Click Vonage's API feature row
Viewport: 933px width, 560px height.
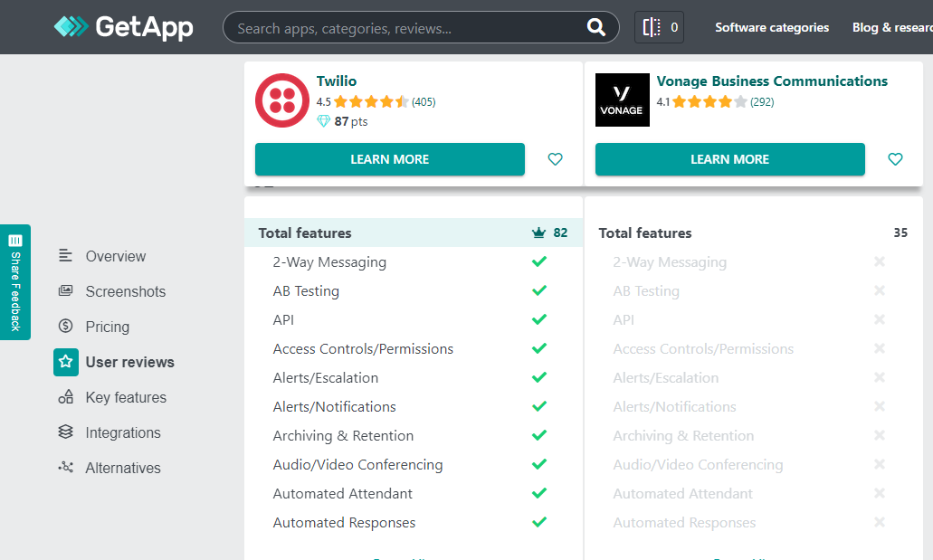pyautogui.click(x=754, y=319)
